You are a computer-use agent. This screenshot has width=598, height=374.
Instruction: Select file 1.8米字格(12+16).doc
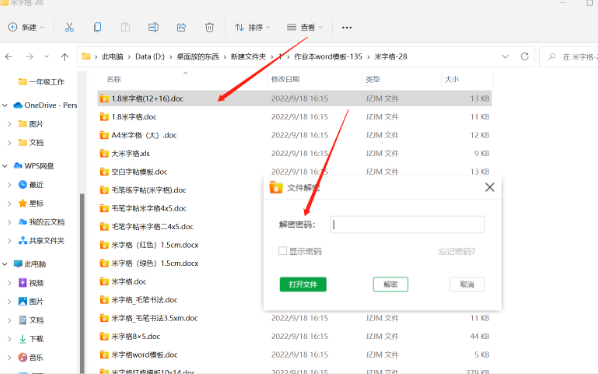tap(294, 98)
